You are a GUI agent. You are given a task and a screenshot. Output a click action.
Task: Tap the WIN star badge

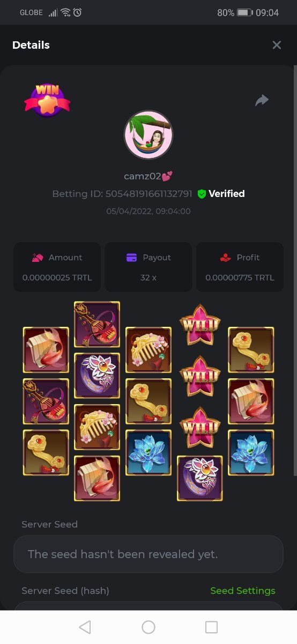pos(47,100)
